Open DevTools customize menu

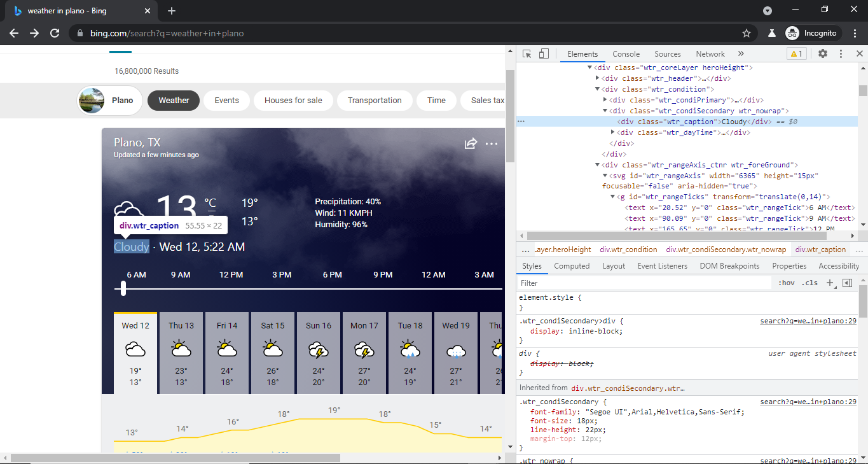[841, 54]
